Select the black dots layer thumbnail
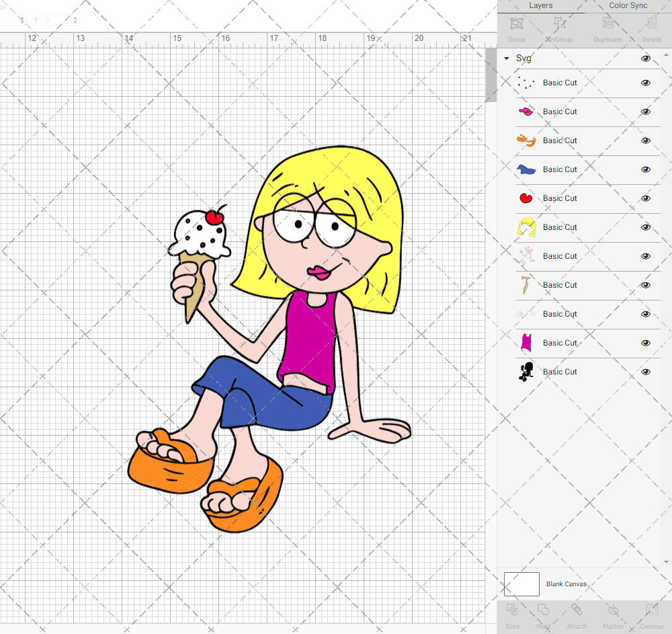 pyautogui.click(x=526, y=83)
